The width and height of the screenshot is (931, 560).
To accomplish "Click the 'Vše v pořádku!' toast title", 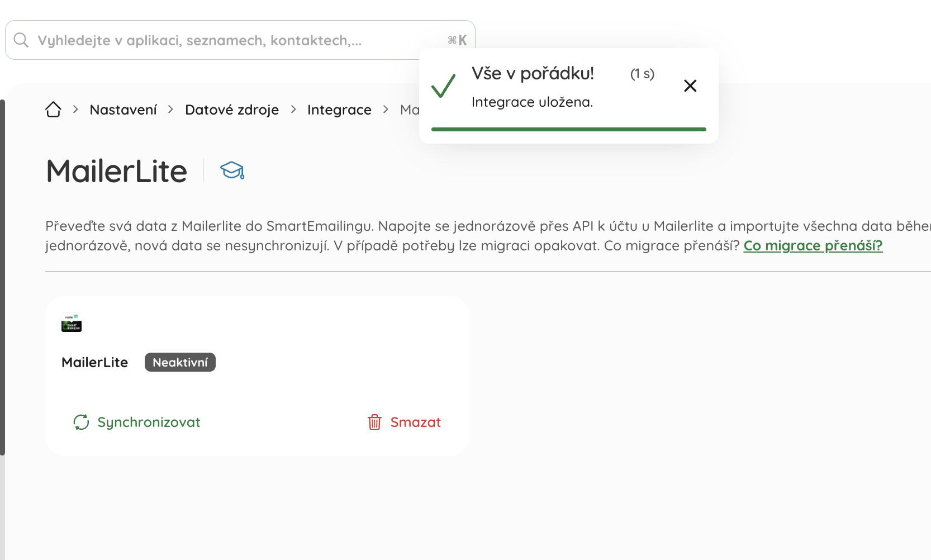I will [533, 73].
